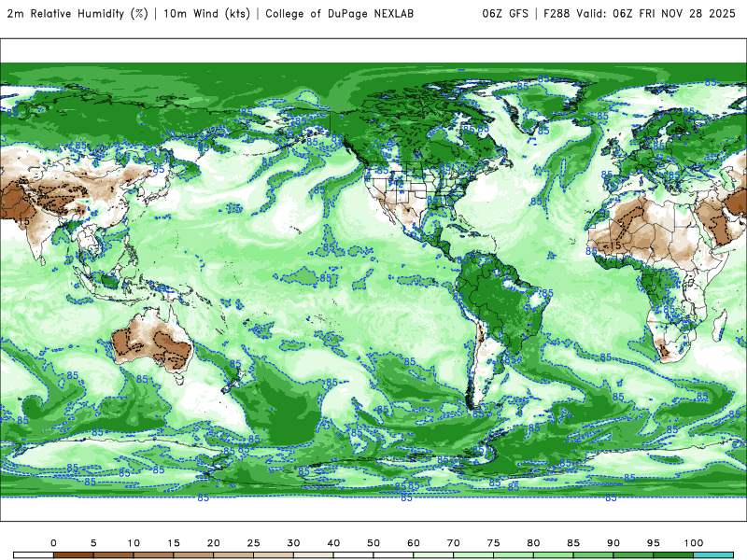The width and height of the screenshot is (747, 560).
Task: Click the legend label '75'
Action: pos(494,543)
